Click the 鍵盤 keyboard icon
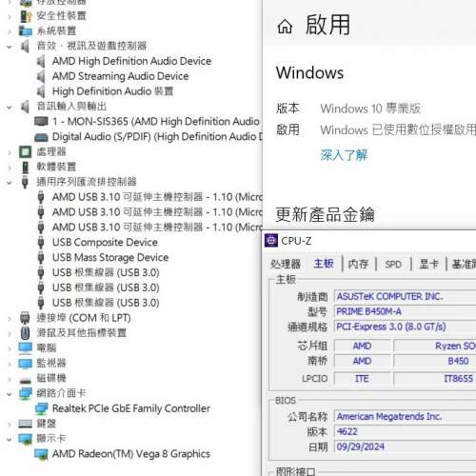476x476 pixels. coord(25,424)
